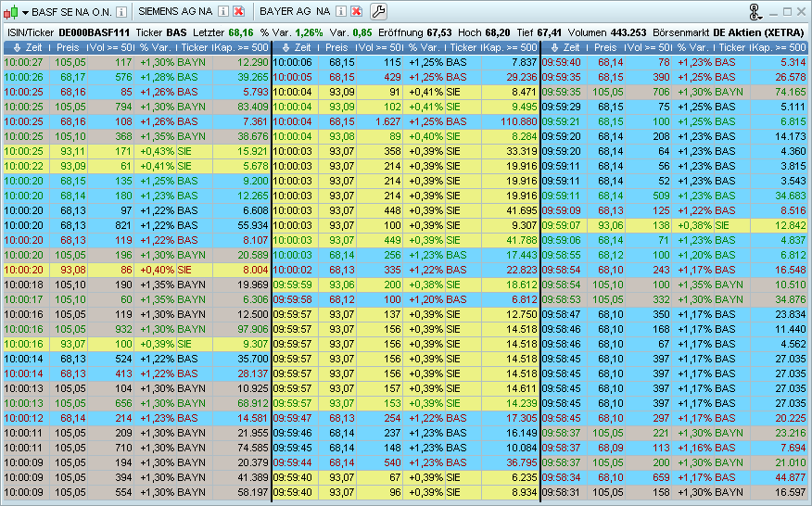Open info icon for SIEMENS AG NA
This screenshot has width=812, height=506.
coord(222,11)
